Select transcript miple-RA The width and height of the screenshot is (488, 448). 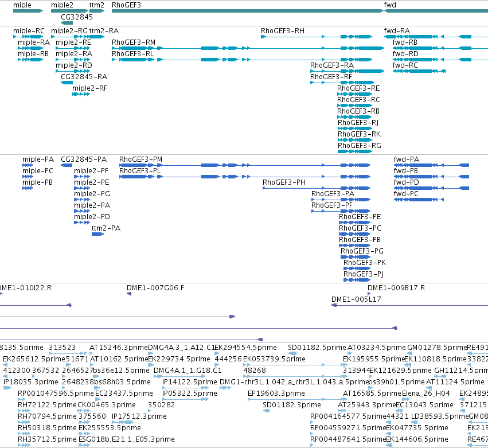point(30,48)
